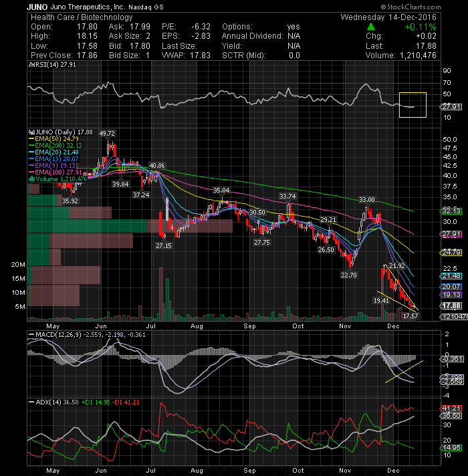
Task: Click the High value 18.15
Action: coord(87,36)
